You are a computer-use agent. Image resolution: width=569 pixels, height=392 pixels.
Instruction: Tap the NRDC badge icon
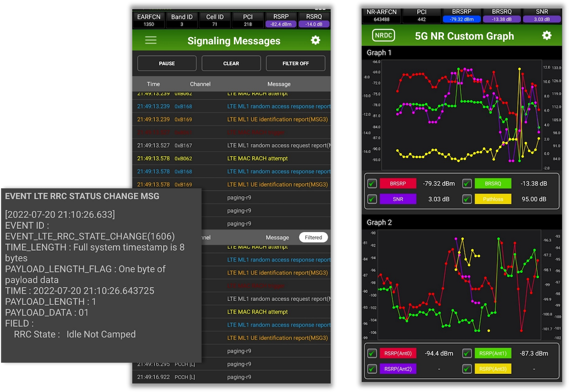[x=383, y=36]
